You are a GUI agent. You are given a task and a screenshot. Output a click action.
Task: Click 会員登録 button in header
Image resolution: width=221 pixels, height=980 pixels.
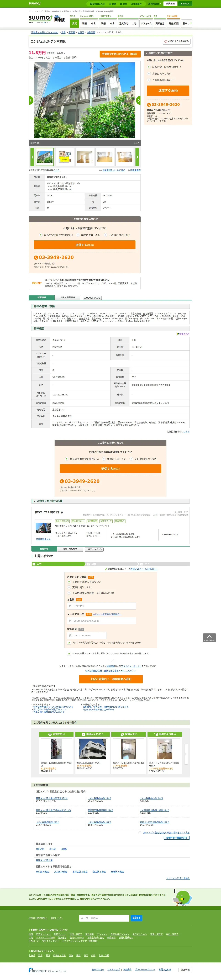[170, 3]
